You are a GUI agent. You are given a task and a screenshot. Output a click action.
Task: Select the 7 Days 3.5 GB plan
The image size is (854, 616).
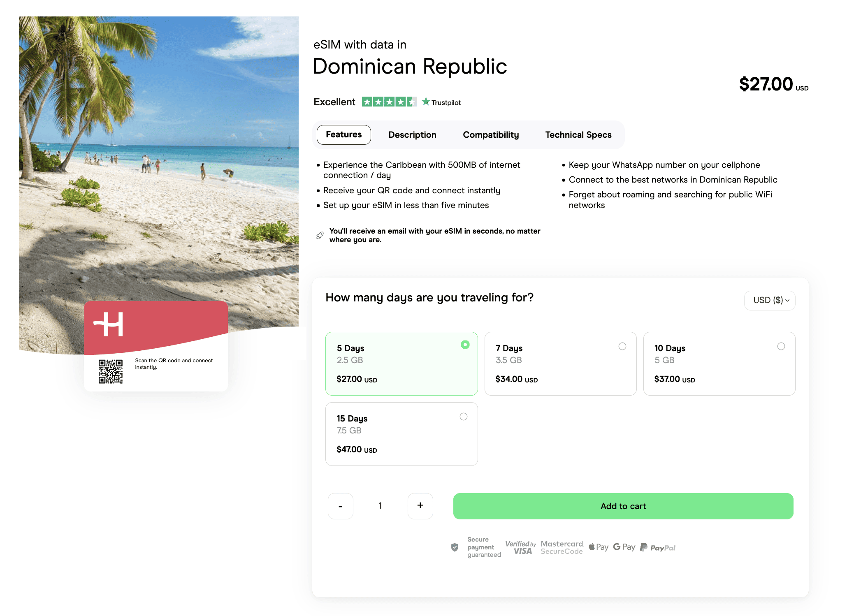coord(560,364)
